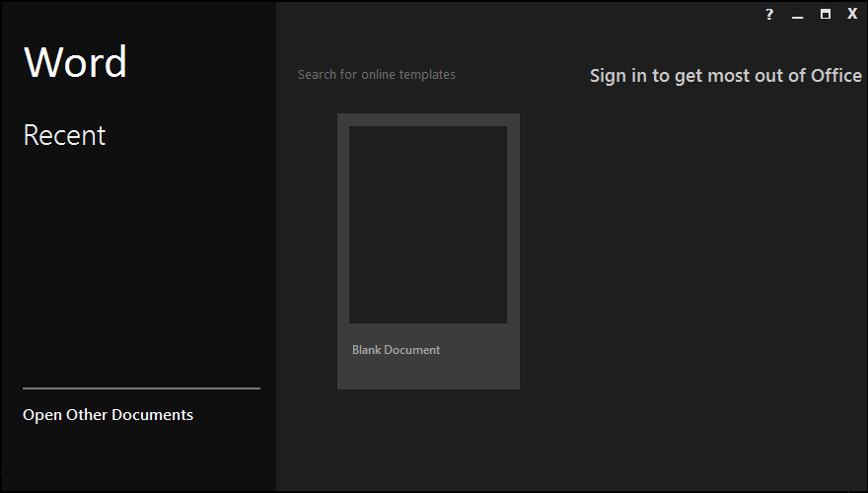
Task: Maximize the Word window
Action: click(x=825, y=15)
